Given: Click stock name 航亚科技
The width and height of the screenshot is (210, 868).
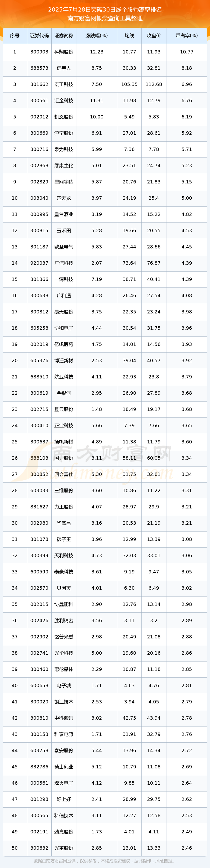Looking at the screenshot, I should click(64, 377).
